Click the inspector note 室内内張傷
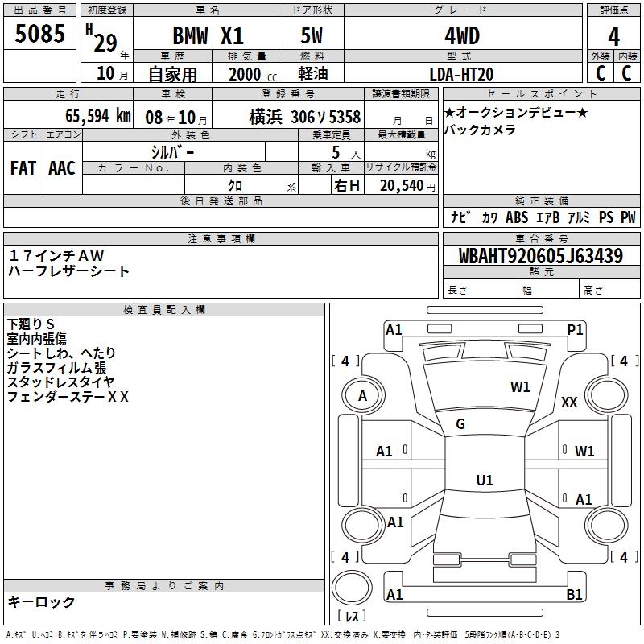Image resolution: width=644 pixels, height=644 pixels. [x=36, y=338]
